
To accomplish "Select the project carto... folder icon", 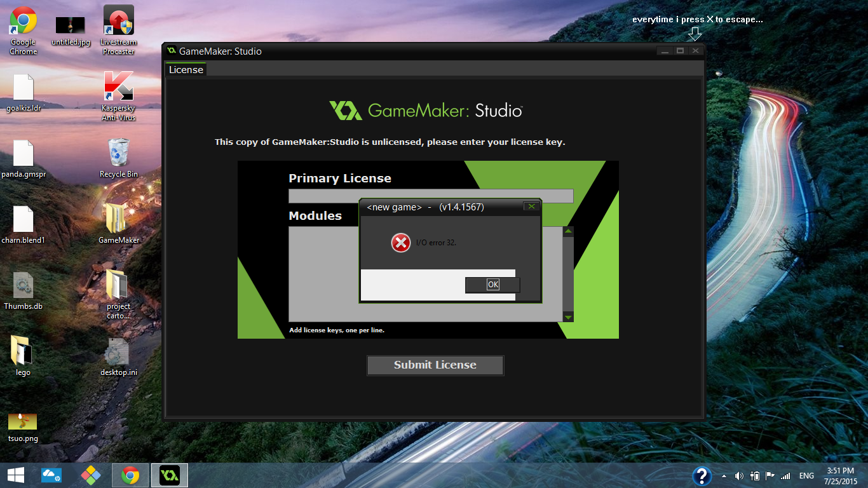I will click(118, 294).
